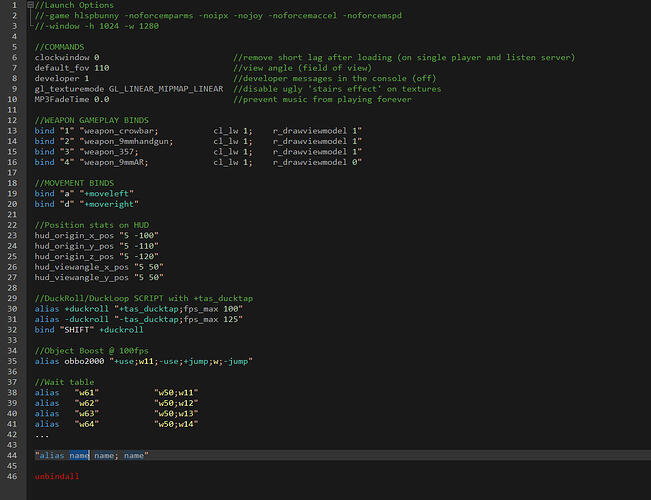Click the 'w50;w14' wait value
Viewport: 651px width, 500px height.
[176, 424]
